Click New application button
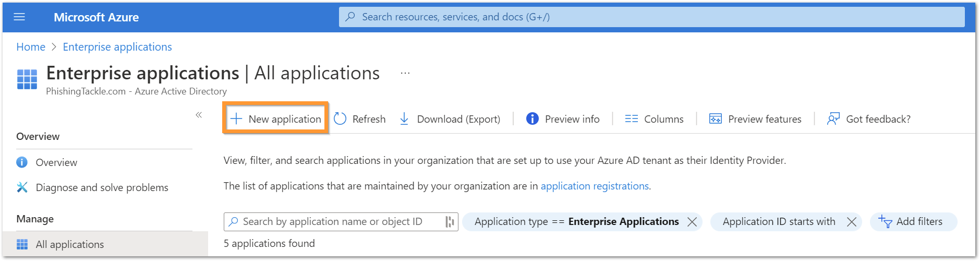The width and height of the screenshot is (980, 261). (275, 118)
